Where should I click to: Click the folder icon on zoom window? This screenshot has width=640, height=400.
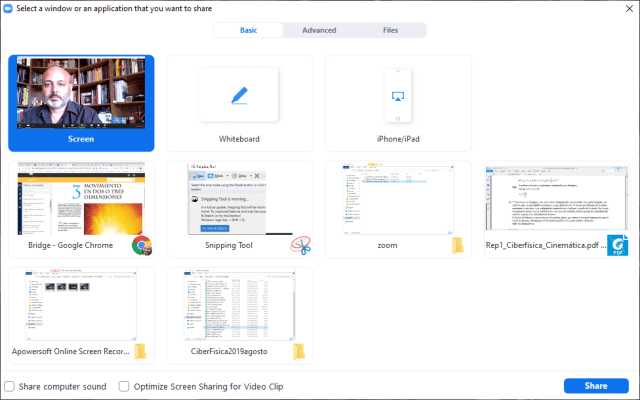[x=459, y=246]
